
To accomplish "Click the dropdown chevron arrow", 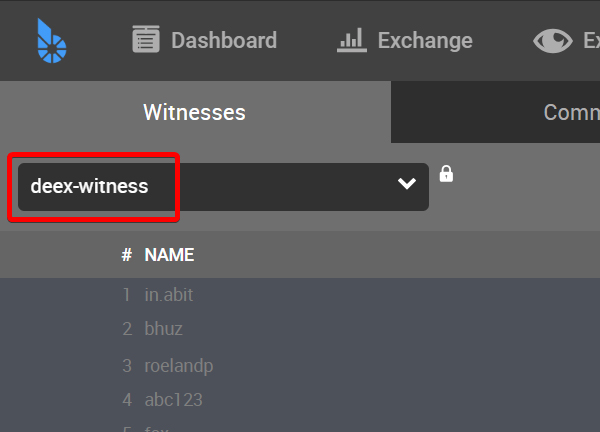I will (x=406, y=184).
